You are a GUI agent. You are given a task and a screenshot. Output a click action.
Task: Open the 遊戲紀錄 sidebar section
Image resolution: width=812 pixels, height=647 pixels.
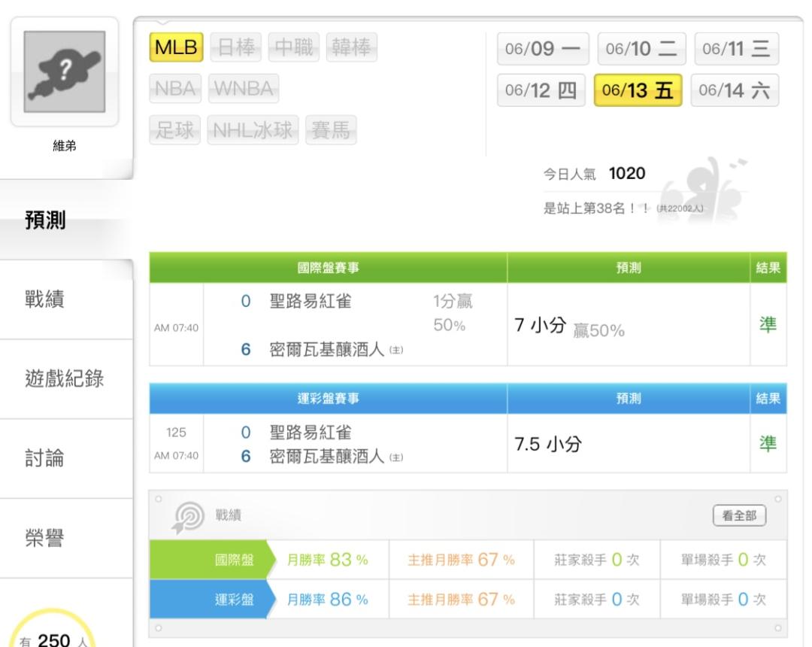point(66,378)
